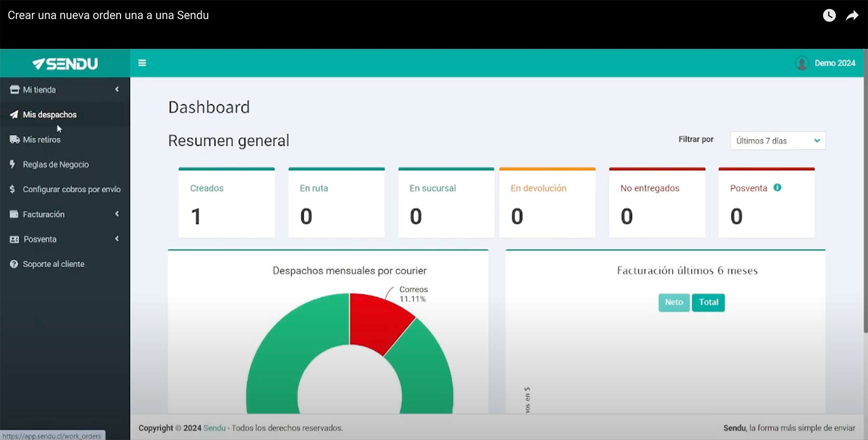The width and height of the screenshot is (868, 440).
Task: Click the lightning icon for Reglas de Negocio
Action: pyautogui.click(x=13, y=164)
